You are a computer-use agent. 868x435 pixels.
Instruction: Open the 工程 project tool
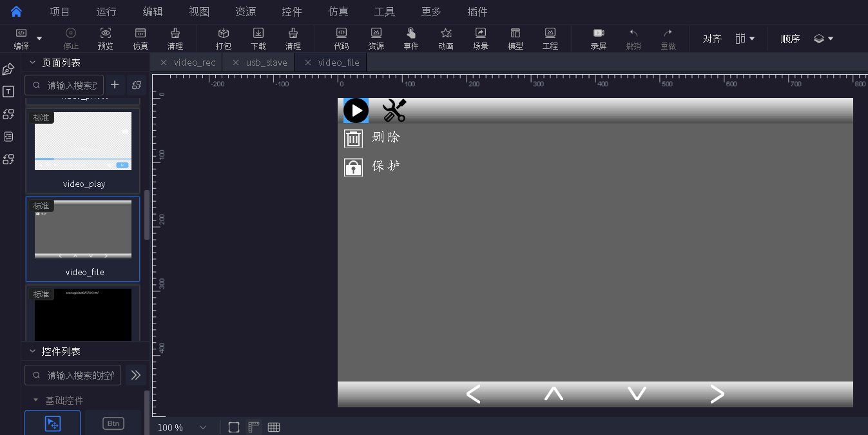[x=550, y=39]
